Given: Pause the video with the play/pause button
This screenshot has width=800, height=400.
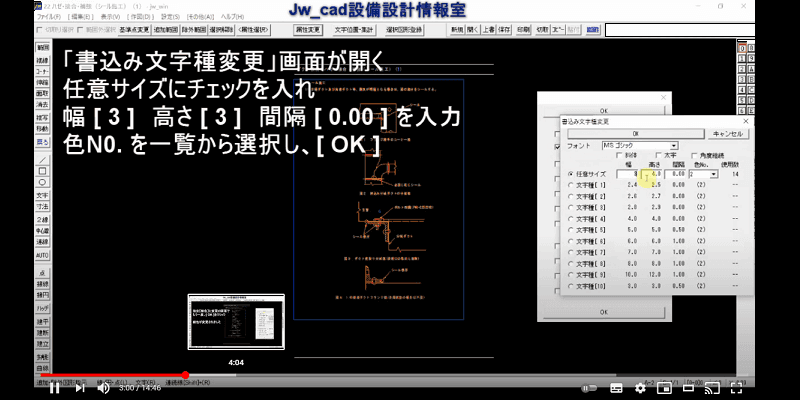Looking at the screenshot, I should [54, 388].
